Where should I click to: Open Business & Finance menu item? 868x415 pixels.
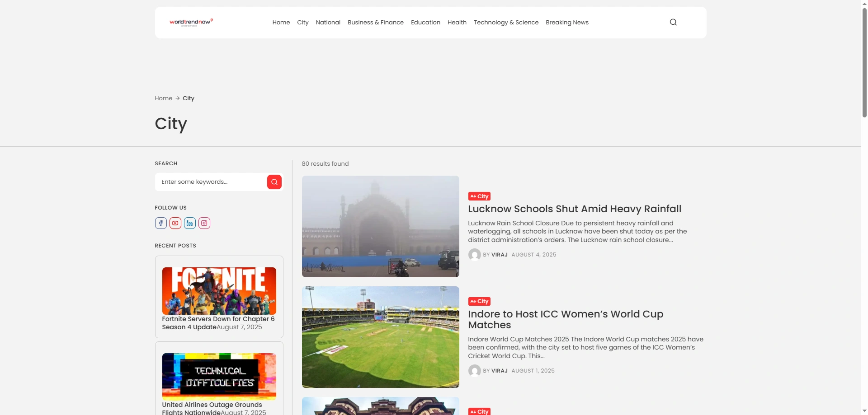pyautogui.click(x=376, y=23)
